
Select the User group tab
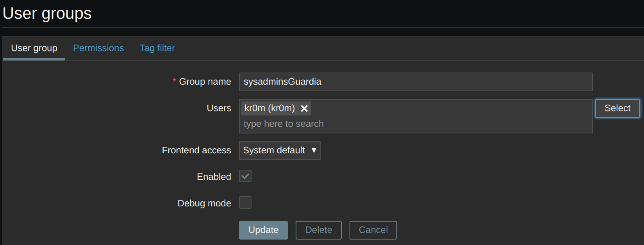pos(34,48)
